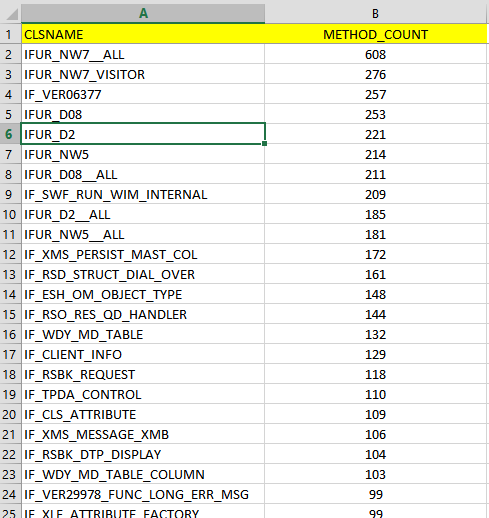Select cell IF_TPDA_CONTROL
The width and height of the screenshot is (489, 518).
(x=143, y=394)
